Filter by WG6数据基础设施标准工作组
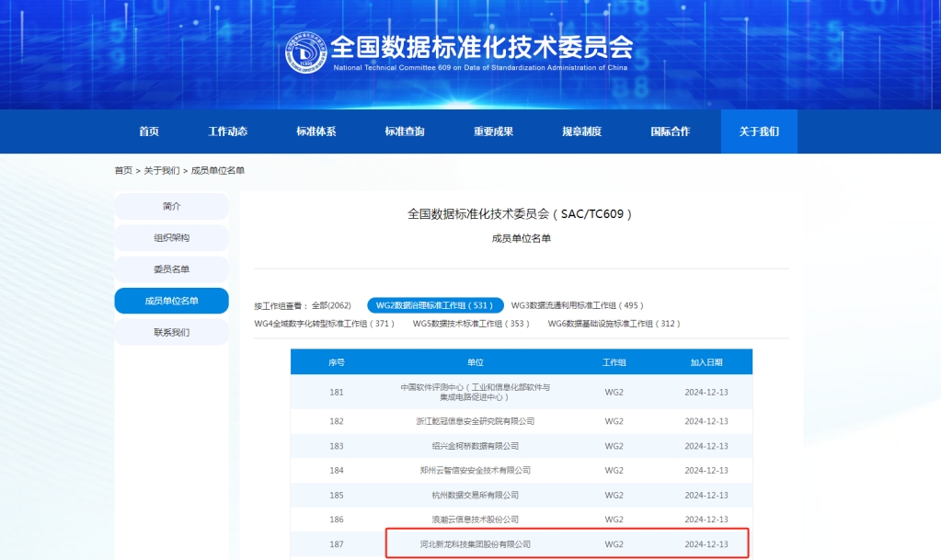 (x=614, y=324)
